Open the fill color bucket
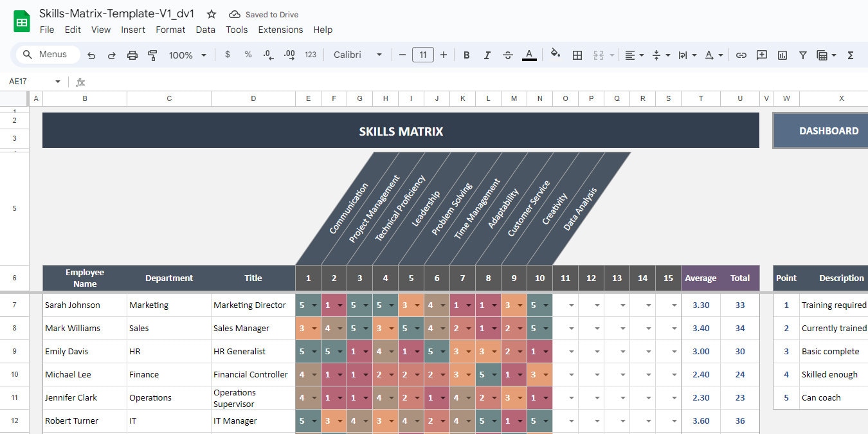Viewport: 868px width, 434px height. click(556, 55)
